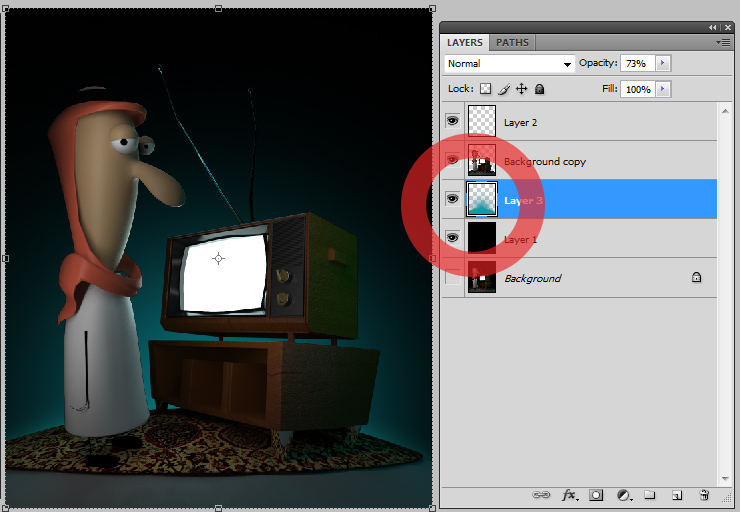740x512 pixels.
Task: Click the right-middle transform handle on canvas
Action: pyautogui.click(x=432, y=259)
